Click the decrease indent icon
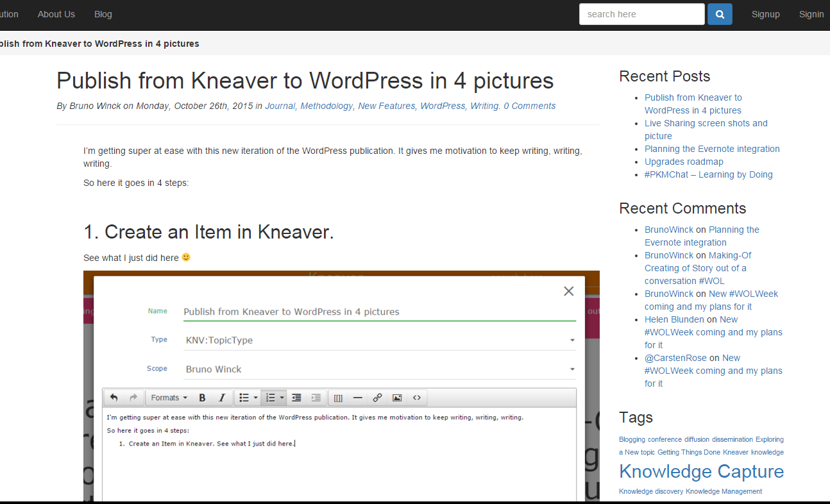 tap(296, 398)
